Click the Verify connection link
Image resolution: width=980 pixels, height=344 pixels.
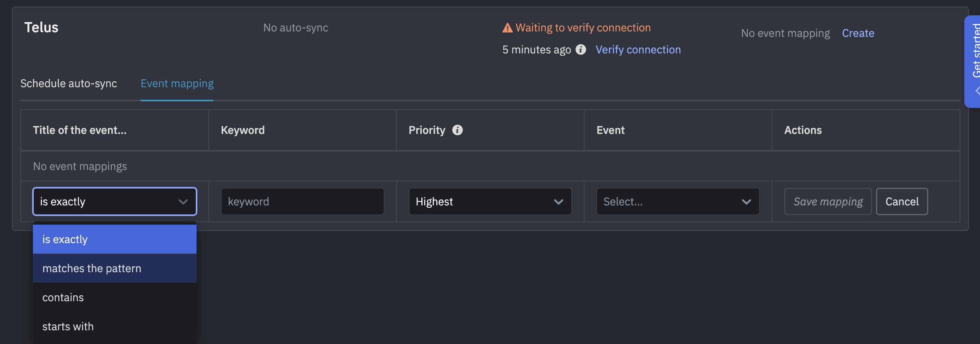click(x=638, y=49)
